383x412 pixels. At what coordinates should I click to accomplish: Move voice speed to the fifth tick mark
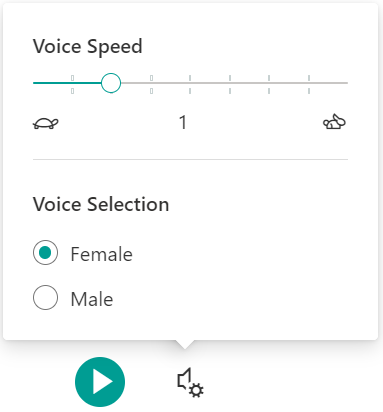pyautogui.click(x=230, y=84)
